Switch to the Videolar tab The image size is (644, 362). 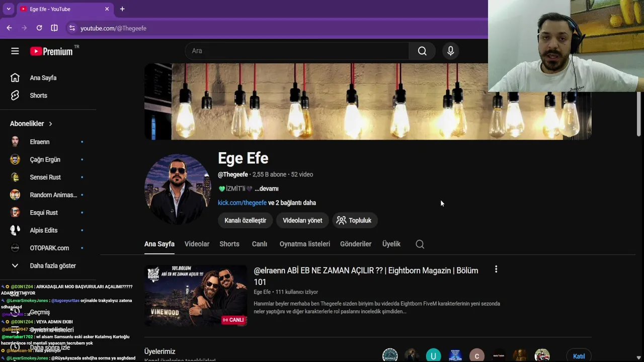(197, 244)
